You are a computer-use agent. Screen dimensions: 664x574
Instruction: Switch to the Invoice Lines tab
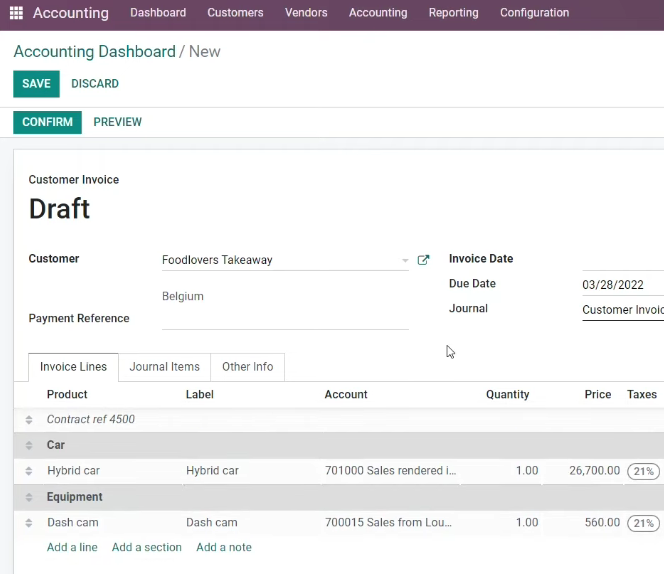[73, 367]
